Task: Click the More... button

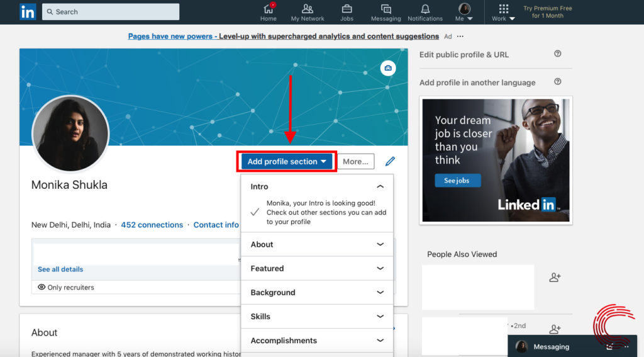Action: [x=356, y=161]
